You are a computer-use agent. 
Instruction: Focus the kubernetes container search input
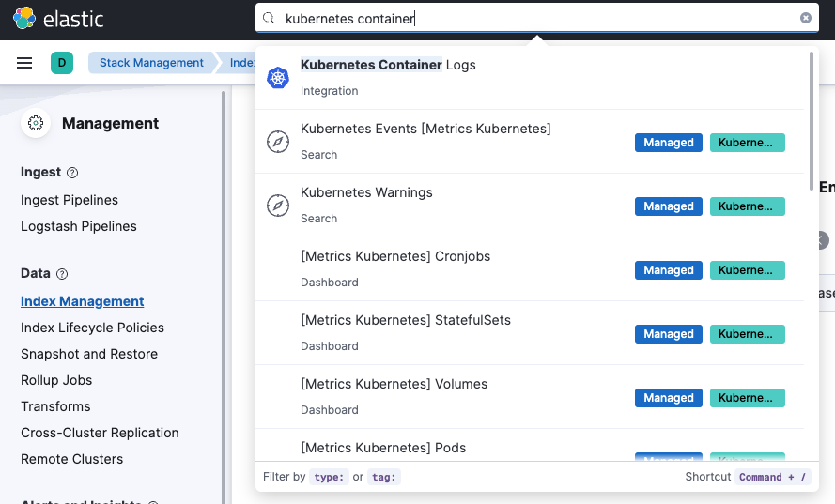coord(537,19)
